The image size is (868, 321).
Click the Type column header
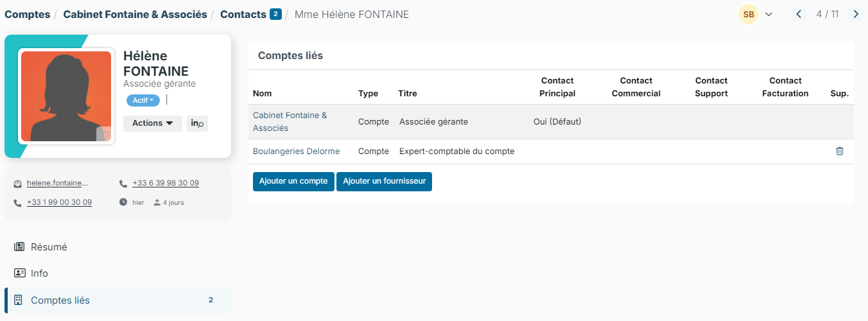click(368, 93)
